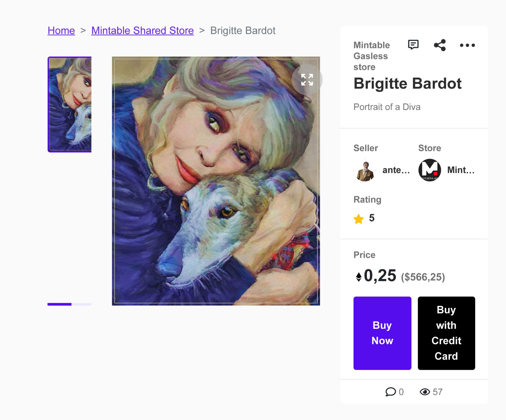Open the seller name truncated 'ante…'
Screen dimensions: 506x420
396,170
